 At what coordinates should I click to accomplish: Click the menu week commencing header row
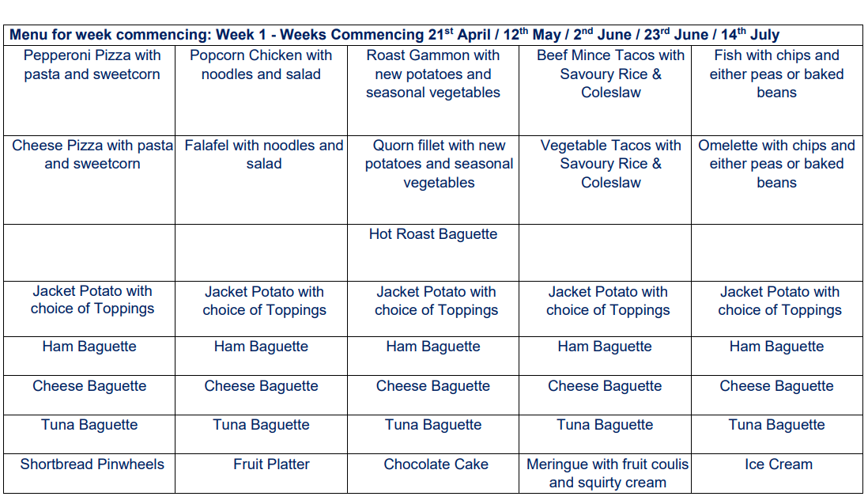pyautogui.click(x=433, y=35)
